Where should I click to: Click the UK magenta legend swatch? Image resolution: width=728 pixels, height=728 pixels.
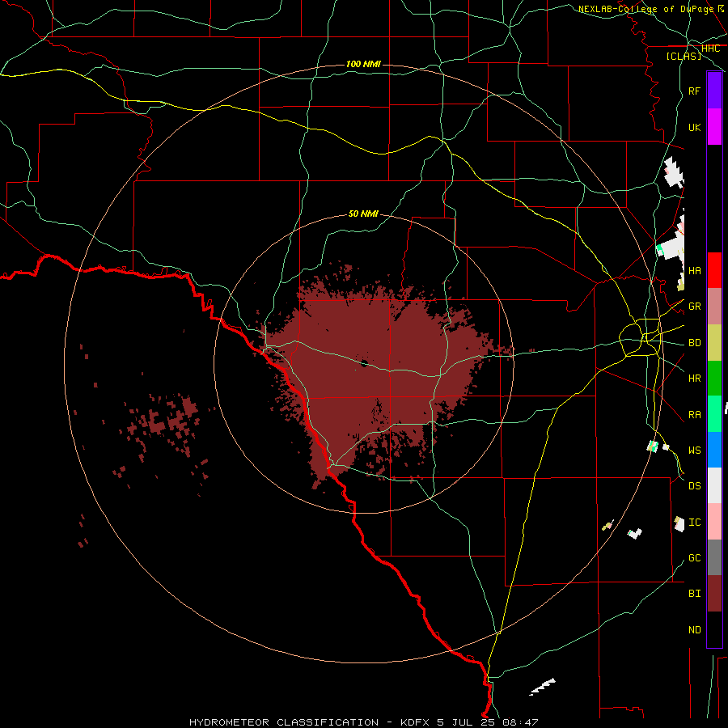click(714, 127)
